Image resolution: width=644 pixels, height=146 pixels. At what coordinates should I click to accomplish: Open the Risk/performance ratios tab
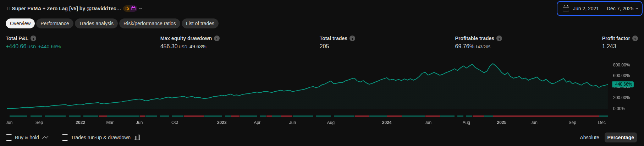pyautogui.click(x=149, y=23)
